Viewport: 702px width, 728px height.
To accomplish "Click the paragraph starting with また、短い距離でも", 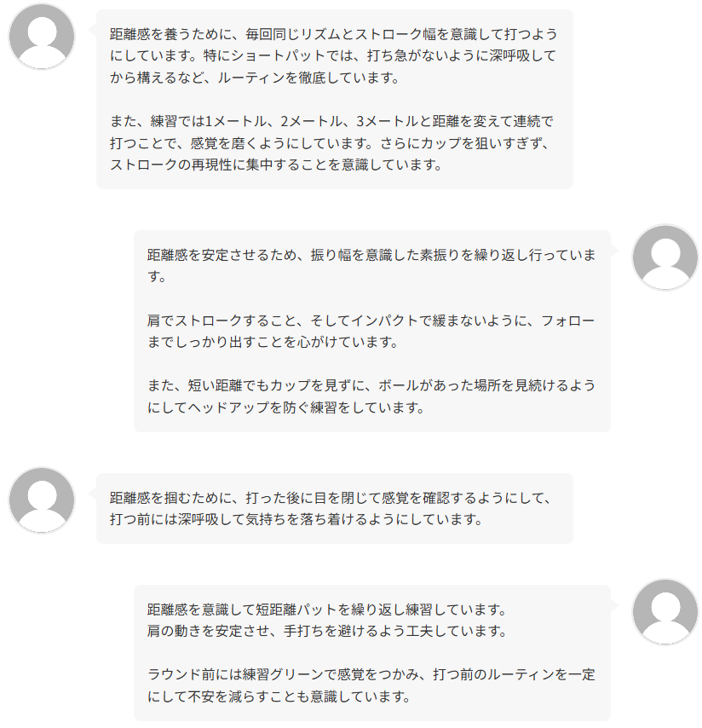I will tap(371, 396).
